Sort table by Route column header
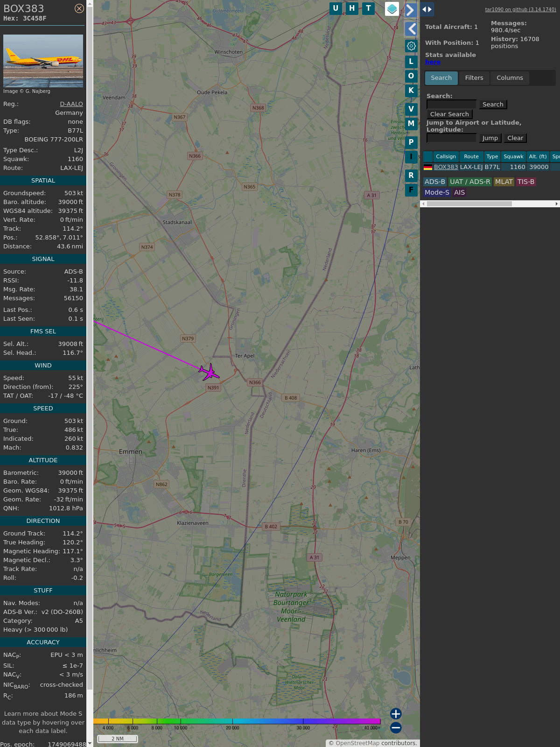Screen dimensions: 560x747 (x=471, y=156)
